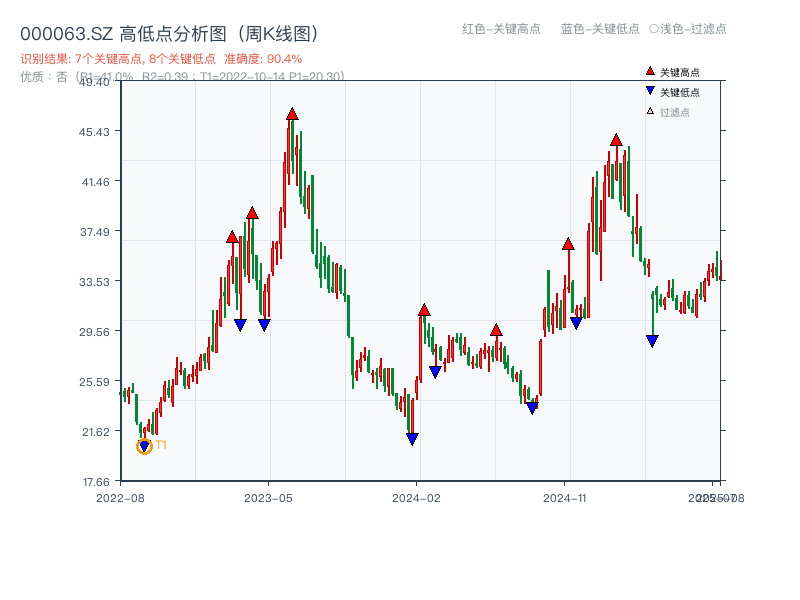The image size is (800, 600).
Task: Click the chart title 000063.SZ 高低点分析图
Action: 120,31
